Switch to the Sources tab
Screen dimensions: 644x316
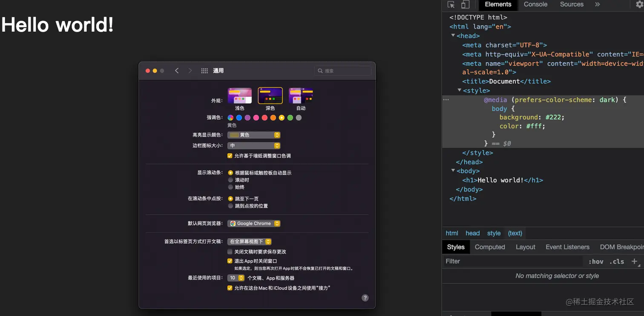click(572, 5)
